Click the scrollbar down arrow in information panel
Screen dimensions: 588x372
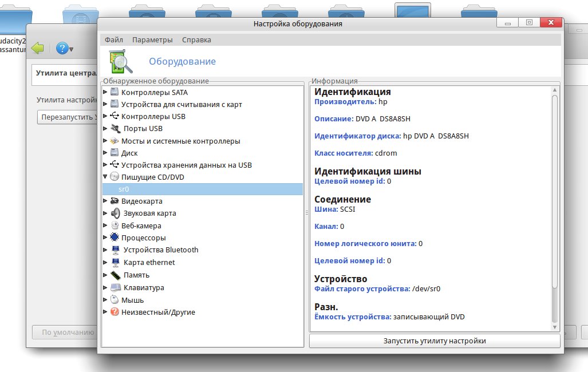click(x=555, y=327)
